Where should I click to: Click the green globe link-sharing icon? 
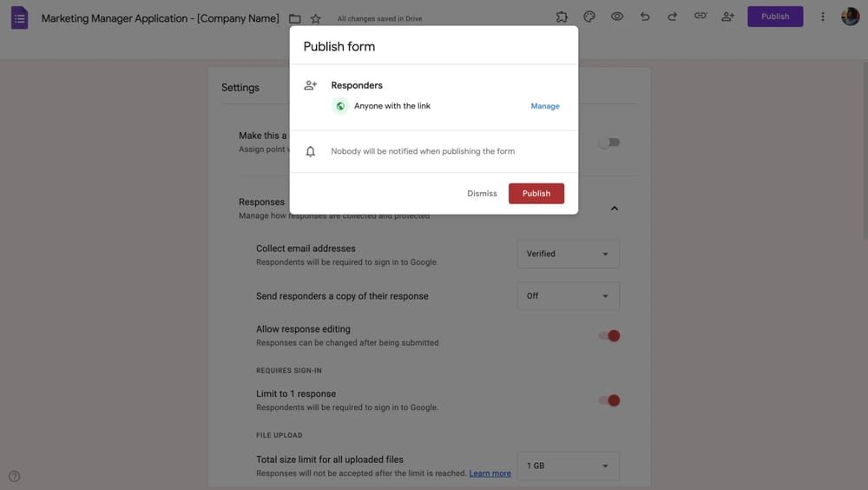tap(340, 106)
